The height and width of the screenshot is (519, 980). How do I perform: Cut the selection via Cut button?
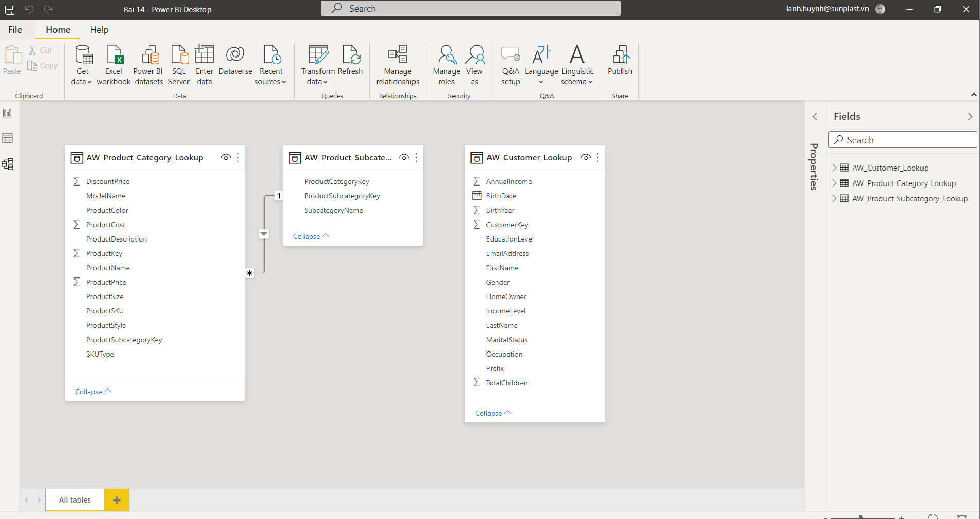point(41,50)
